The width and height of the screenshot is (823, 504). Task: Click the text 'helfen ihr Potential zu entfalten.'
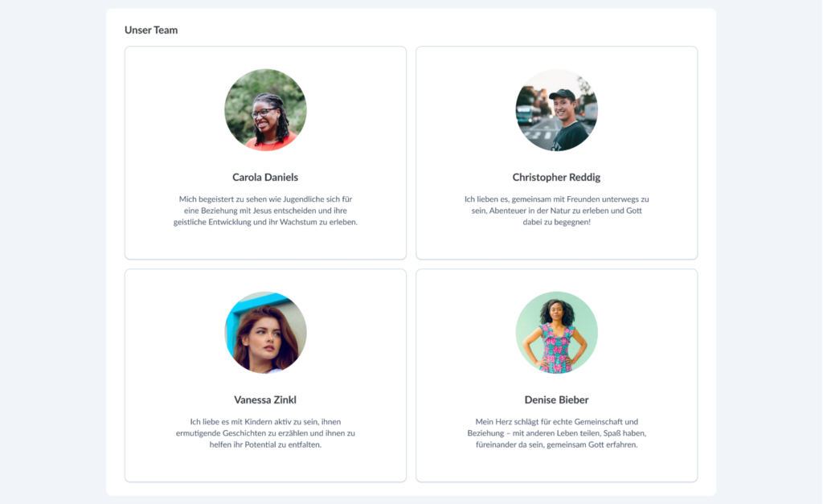(x=265, y=445)
